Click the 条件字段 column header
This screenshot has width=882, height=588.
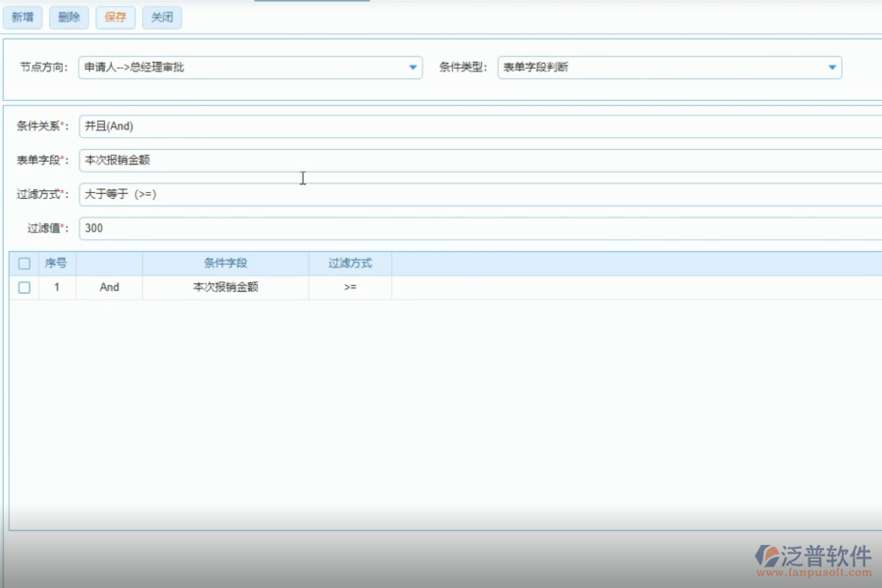pos(225,263)
